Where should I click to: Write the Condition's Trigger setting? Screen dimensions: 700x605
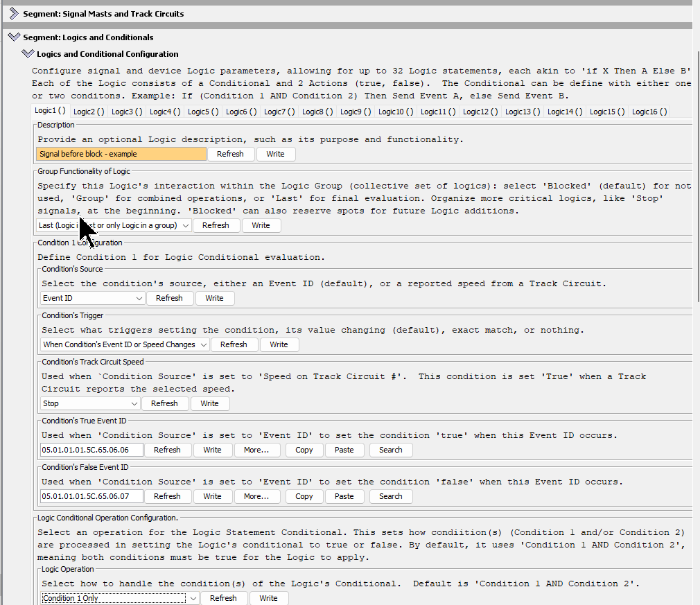(x=279, y=344)
